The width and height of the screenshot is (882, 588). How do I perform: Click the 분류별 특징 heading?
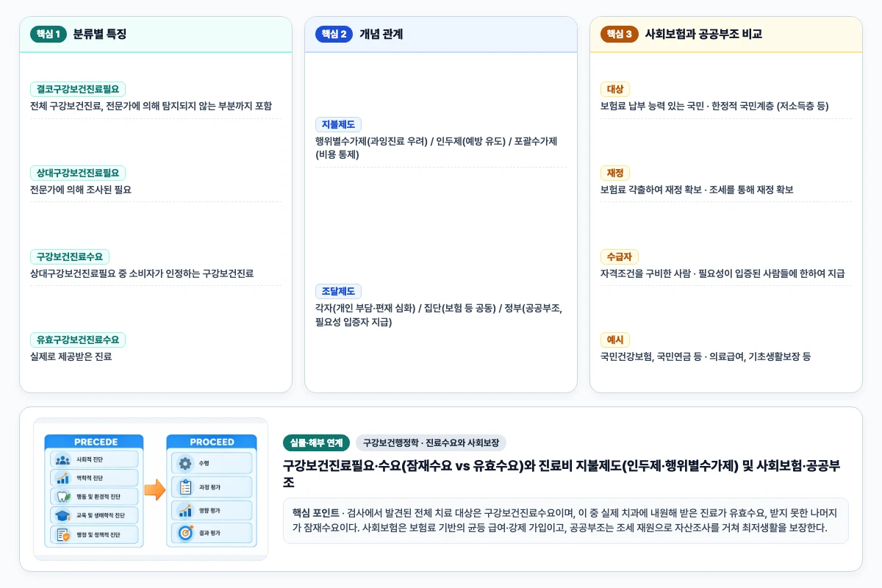100,35
